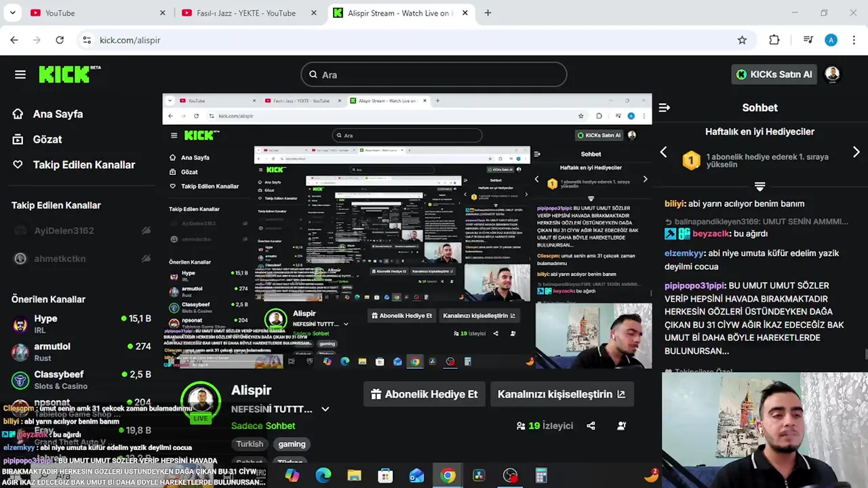868x488 pixels.
Task: Open the media controls icon in Chrome
Action: tap(808, 40)
